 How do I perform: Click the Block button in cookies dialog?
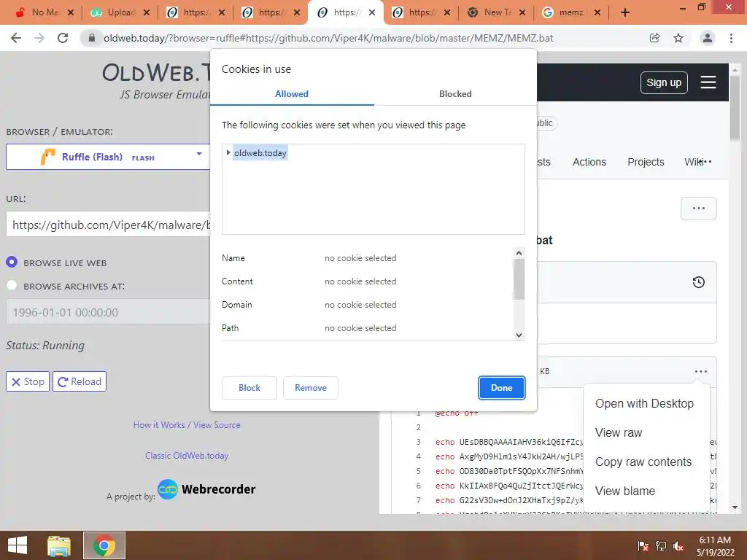pyautogui.click(x=249, y=388)
